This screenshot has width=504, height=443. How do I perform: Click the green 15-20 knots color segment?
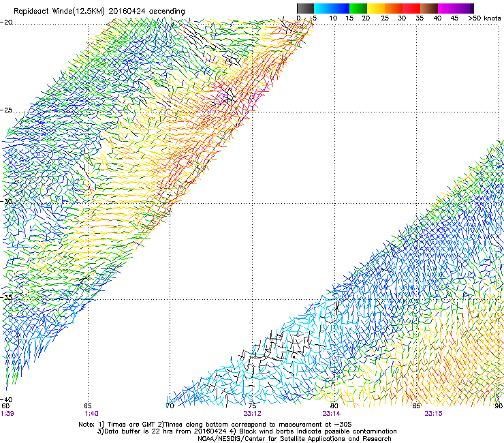358,8
